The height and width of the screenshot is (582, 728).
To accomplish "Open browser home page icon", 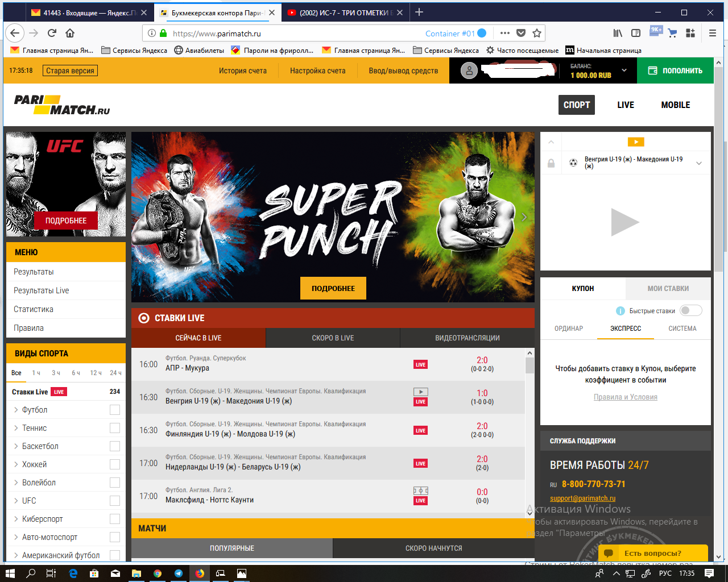I will 70,33.
